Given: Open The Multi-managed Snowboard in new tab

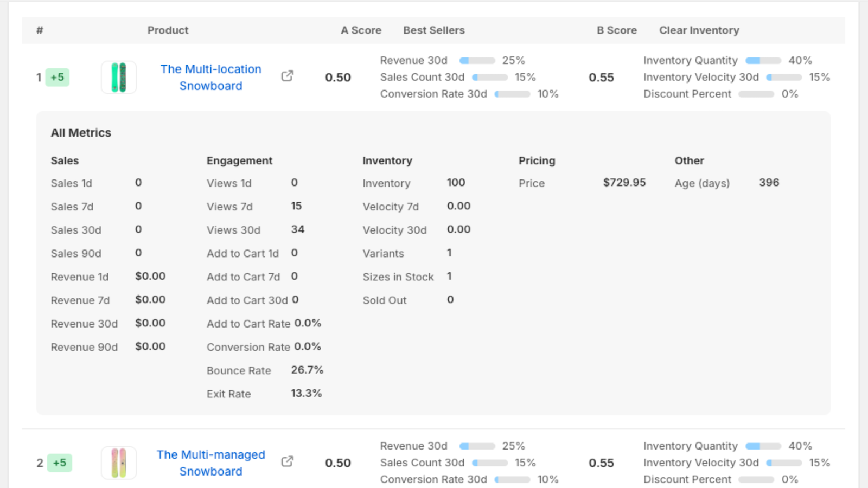Looking at the screenshot, I should (x=287, y=460).
